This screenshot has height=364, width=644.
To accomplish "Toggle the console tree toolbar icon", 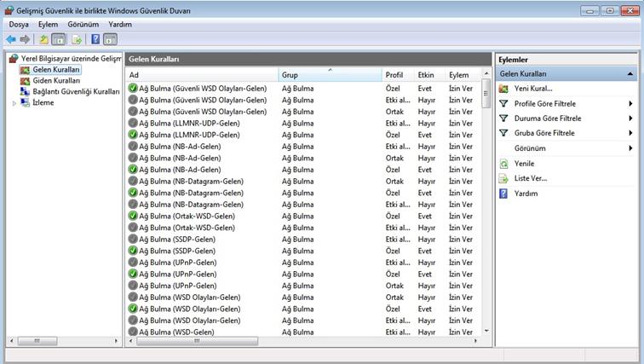I will 59,39.
